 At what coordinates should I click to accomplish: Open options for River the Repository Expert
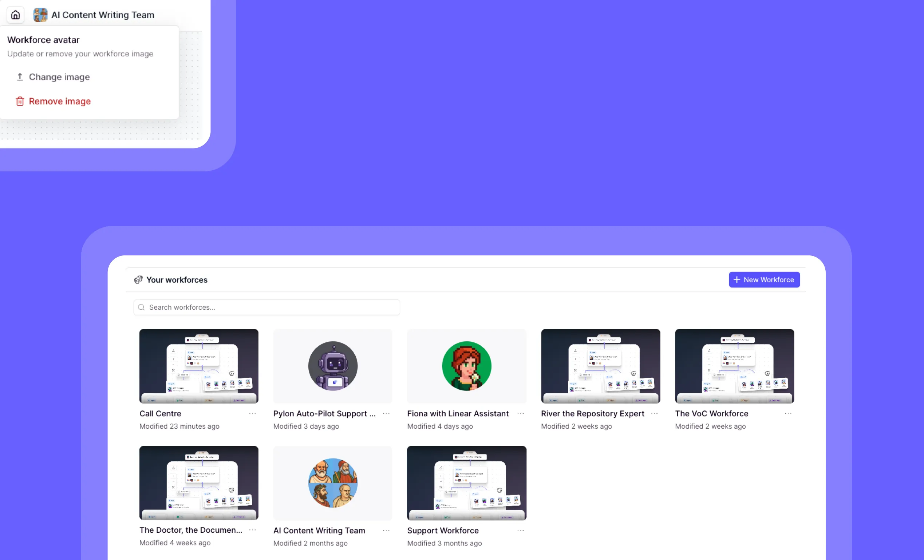pyautogui.click(x=654, y=413)
